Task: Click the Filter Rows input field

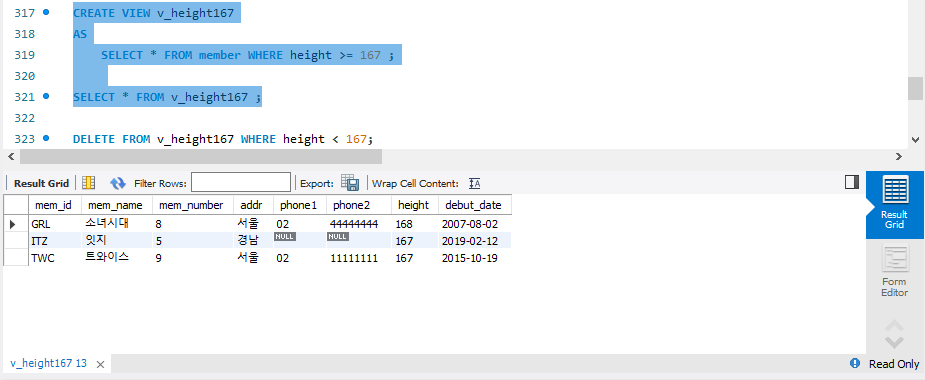Action: tap(241, 183)
